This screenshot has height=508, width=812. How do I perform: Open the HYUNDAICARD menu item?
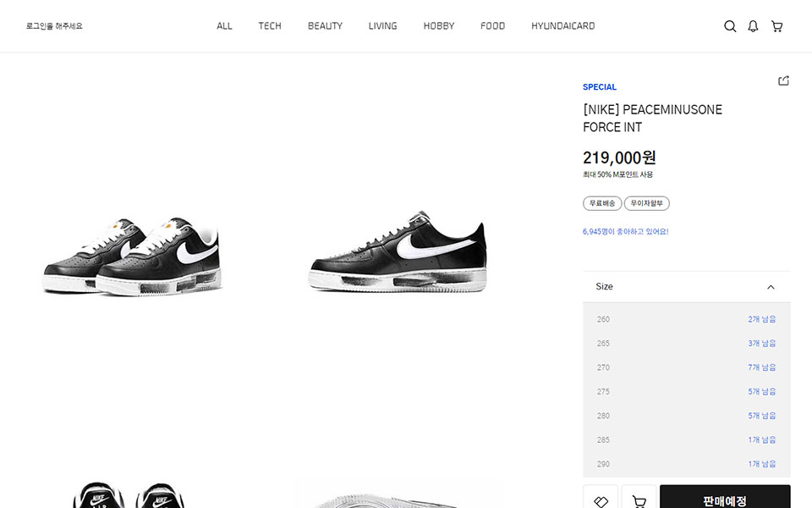point(562,26)
